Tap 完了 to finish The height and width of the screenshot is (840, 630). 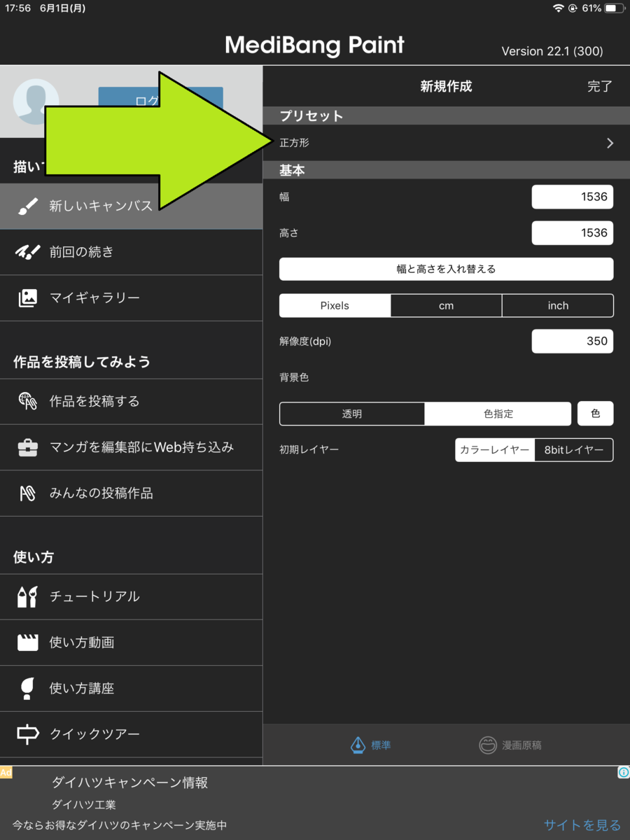600,86
